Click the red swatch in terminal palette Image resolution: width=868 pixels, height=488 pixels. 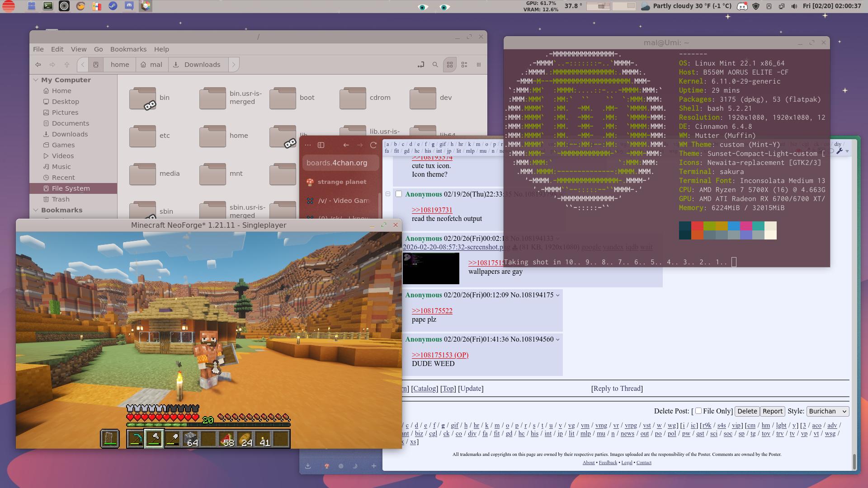click(697, 226)
